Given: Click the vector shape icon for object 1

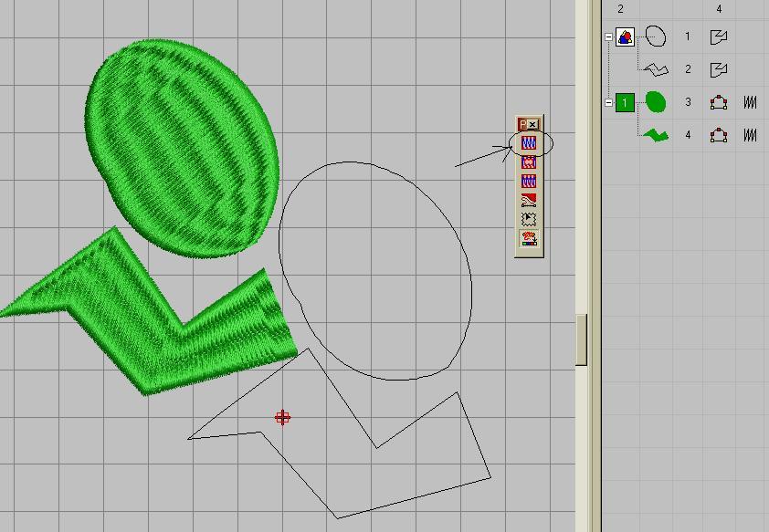Looking at the screenshot, I should (x=719, y=37).
